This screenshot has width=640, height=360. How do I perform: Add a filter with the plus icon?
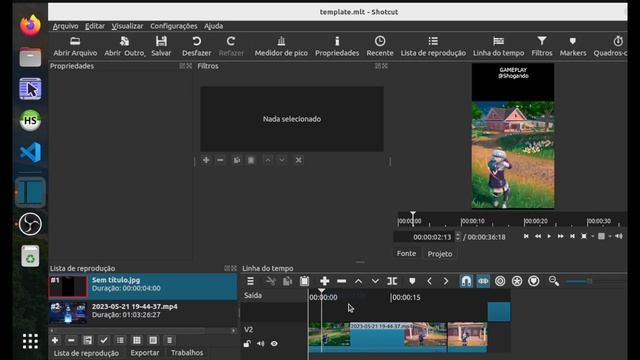pyautogui.click(x=206, y=160)
